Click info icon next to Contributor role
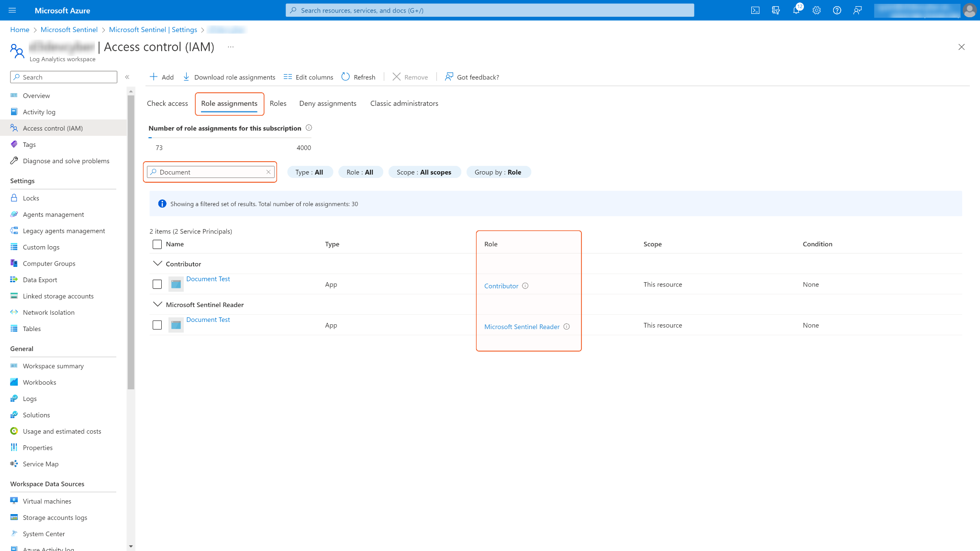Image resolution: width=980 pixels, height=551 pixels. [x=525, y=286]
